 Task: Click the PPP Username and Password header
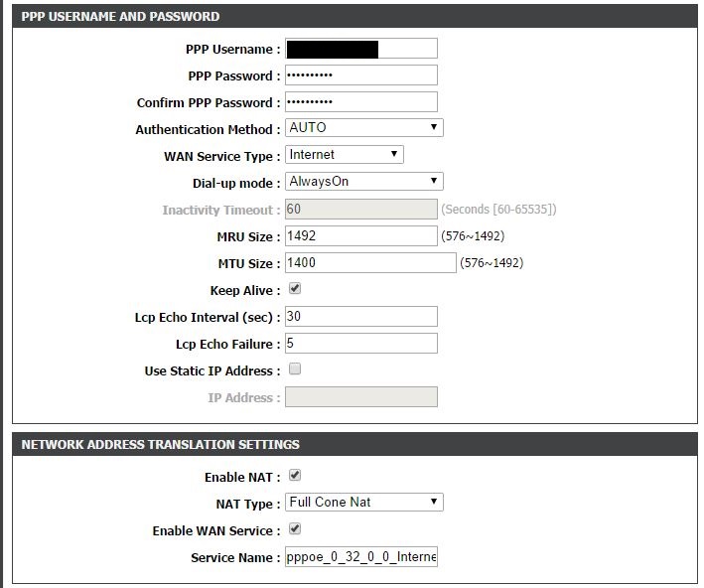(x=120, y=17)
